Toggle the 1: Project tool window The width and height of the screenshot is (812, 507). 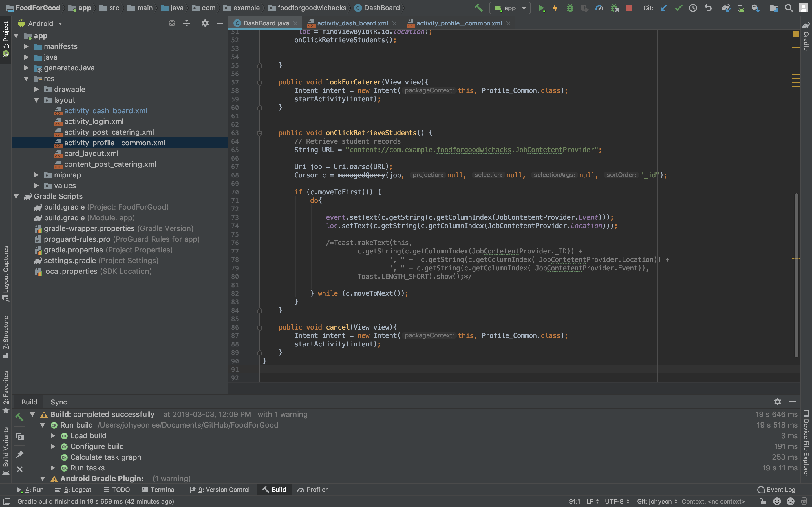tap(6, 39)
